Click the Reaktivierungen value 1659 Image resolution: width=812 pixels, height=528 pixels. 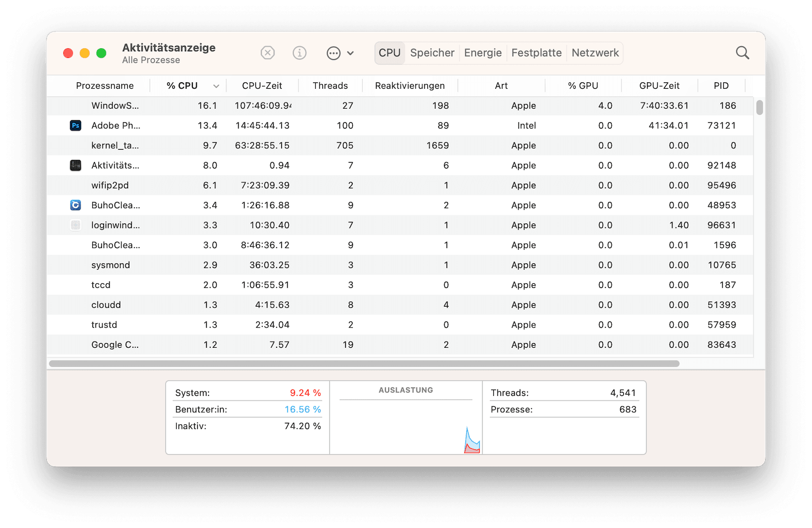[437, 145]
